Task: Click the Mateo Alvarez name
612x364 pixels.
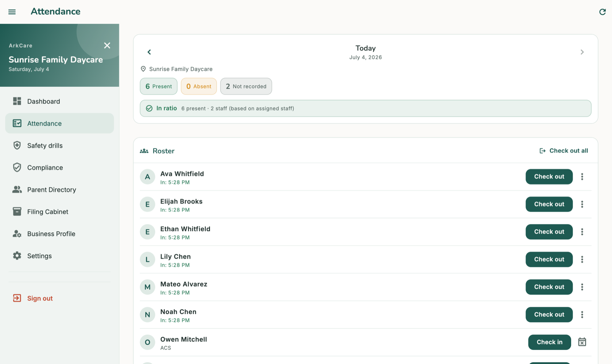Action: coord(184,284)
